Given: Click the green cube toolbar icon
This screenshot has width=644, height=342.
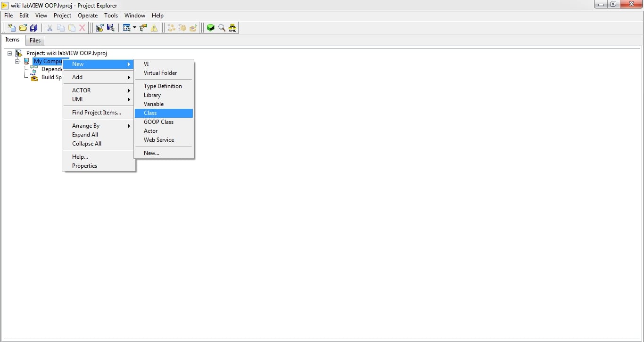Looking at the screenshot, I should click(211, 28).
